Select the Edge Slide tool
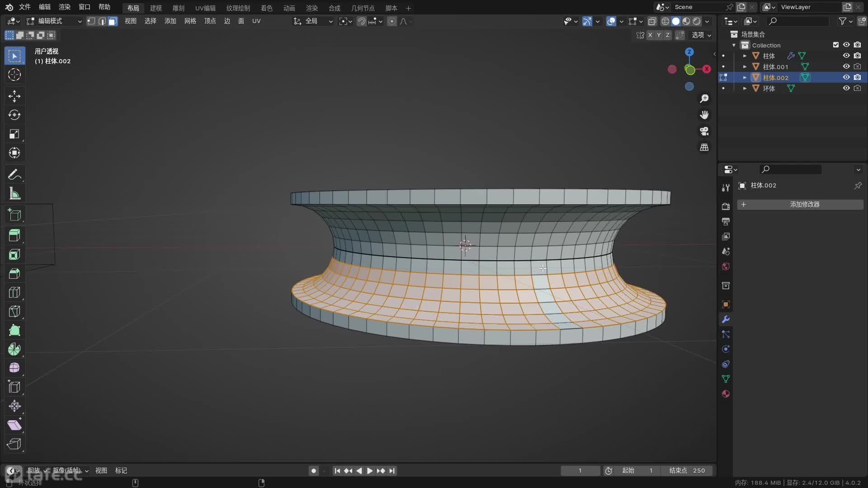Viewport: 868px width, 488px height. [14, 387]
